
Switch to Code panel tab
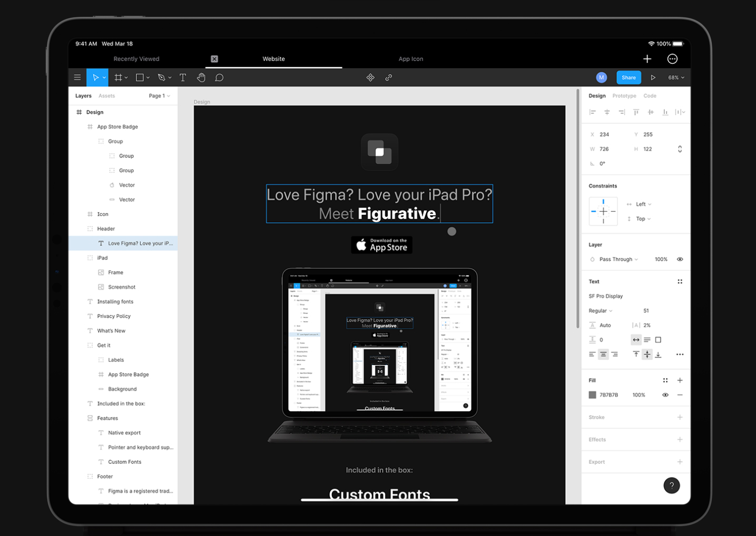(x=650, y=96)
